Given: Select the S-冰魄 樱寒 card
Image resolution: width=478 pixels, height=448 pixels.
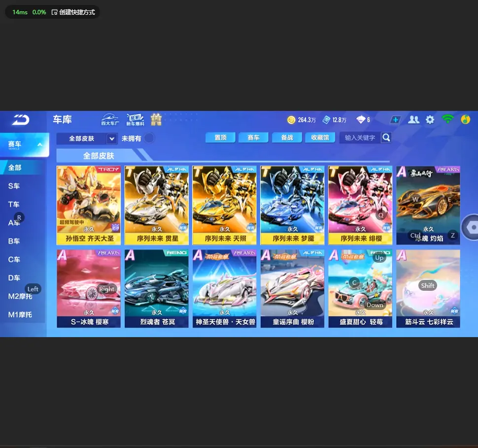Looking at the screenshot, I should tap(89, 288).
